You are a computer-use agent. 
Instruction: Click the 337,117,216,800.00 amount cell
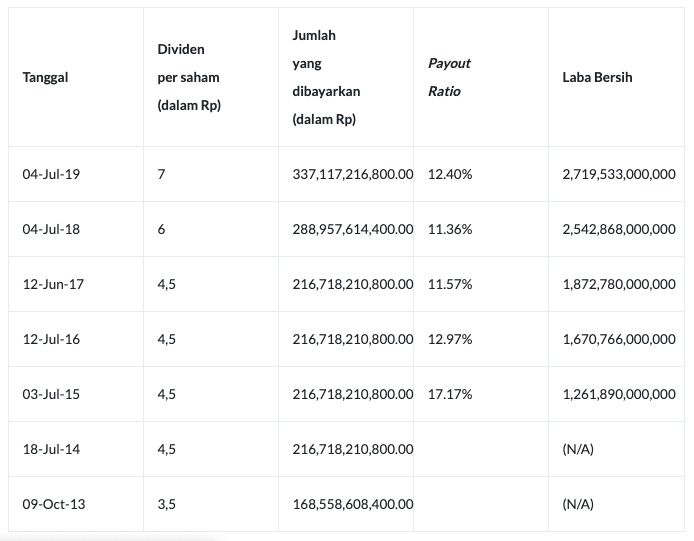click(x=352, y=174)
